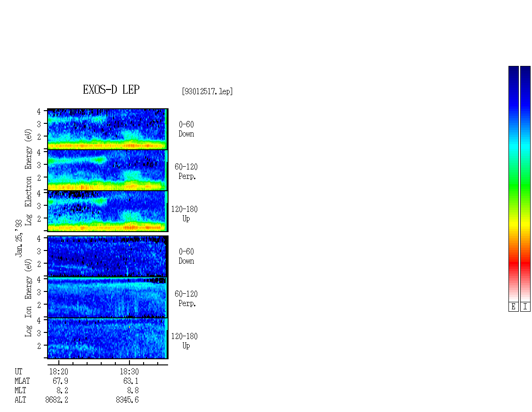Click the Log Electron Energy (eV) axis label

(x=28, y=177)
